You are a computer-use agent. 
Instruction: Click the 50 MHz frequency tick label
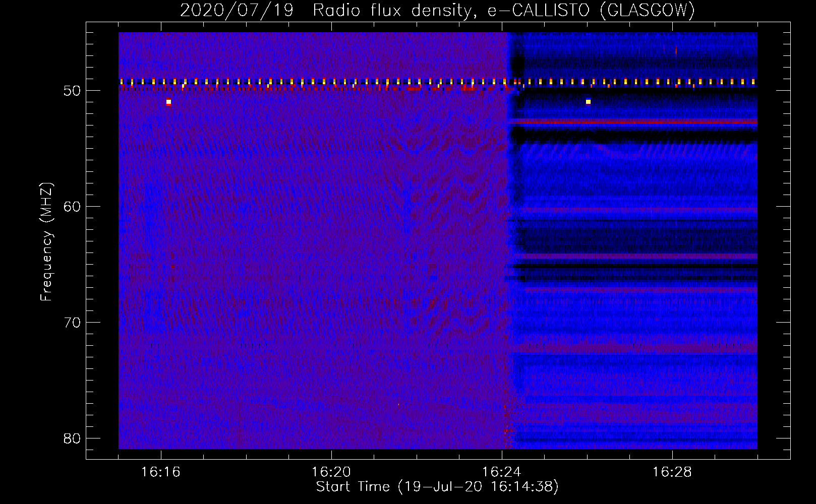click(x=73, y=91)
